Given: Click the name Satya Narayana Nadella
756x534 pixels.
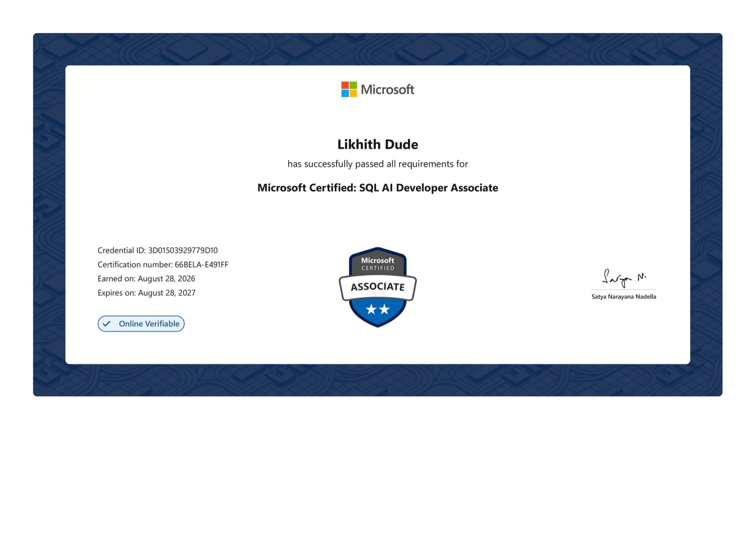Looking at the screenshot, I should click(624, 296).
